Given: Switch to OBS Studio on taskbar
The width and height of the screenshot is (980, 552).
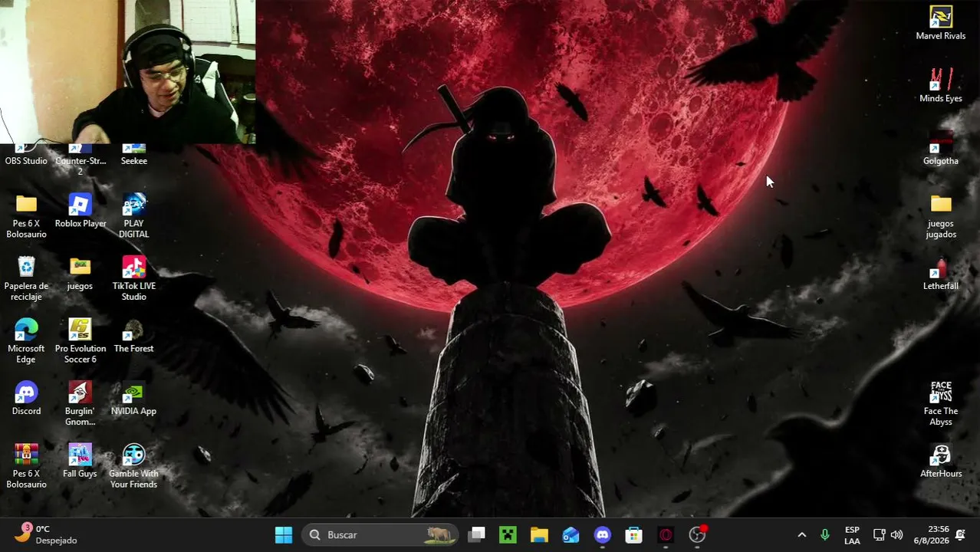Looking at the screenshot, I should (697, 535).
